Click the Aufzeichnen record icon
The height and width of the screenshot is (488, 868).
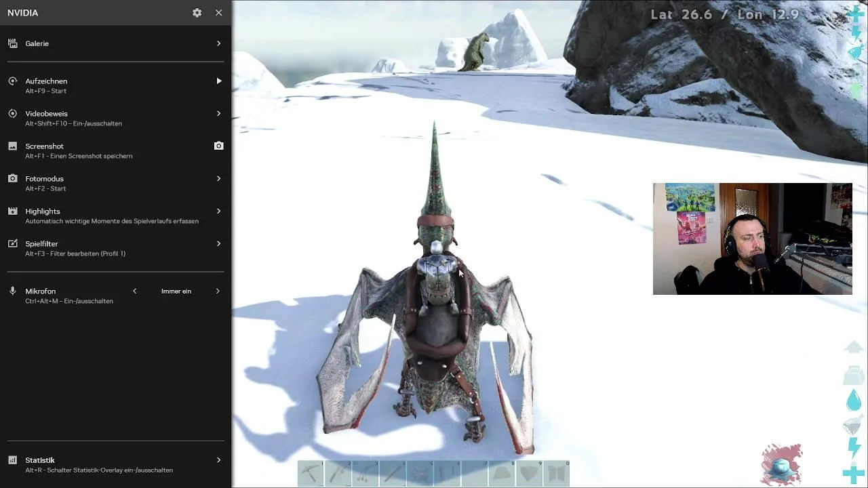point(12,81)
